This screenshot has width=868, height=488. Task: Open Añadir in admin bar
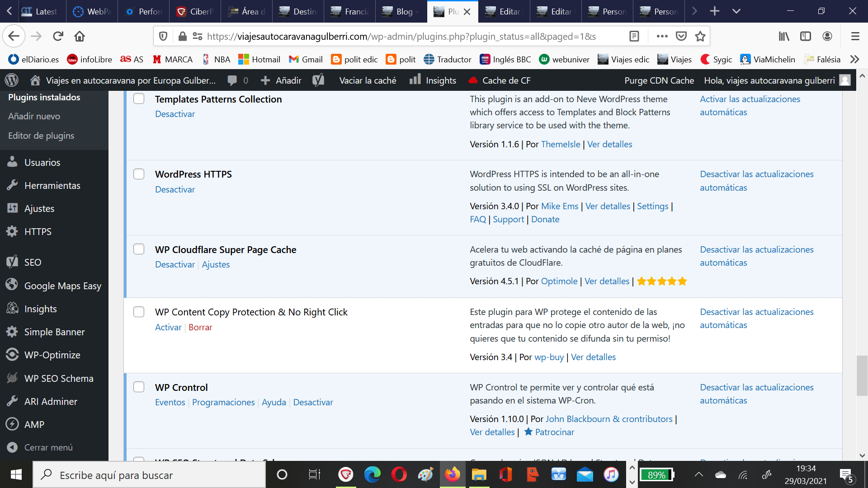281,80
